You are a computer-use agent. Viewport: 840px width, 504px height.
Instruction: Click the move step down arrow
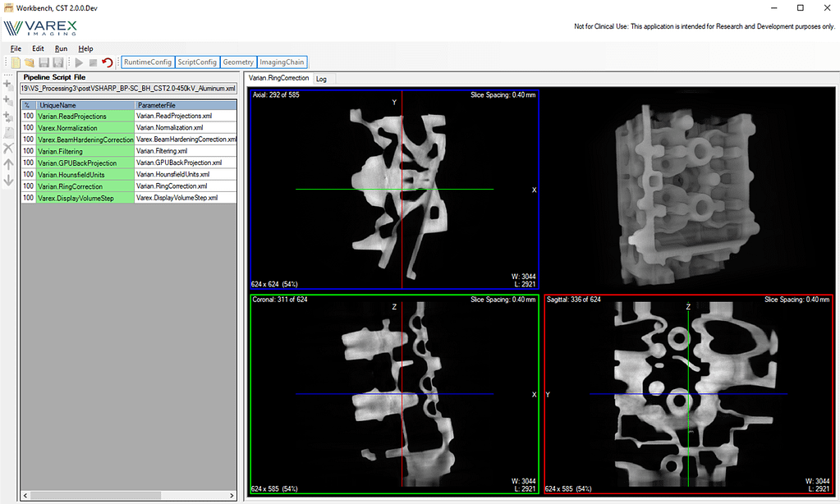point(8,180)
